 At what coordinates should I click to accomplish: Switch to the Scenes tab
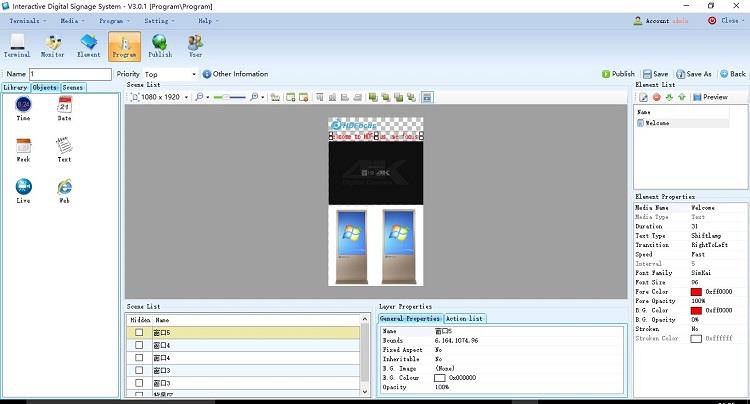[73, 88]
